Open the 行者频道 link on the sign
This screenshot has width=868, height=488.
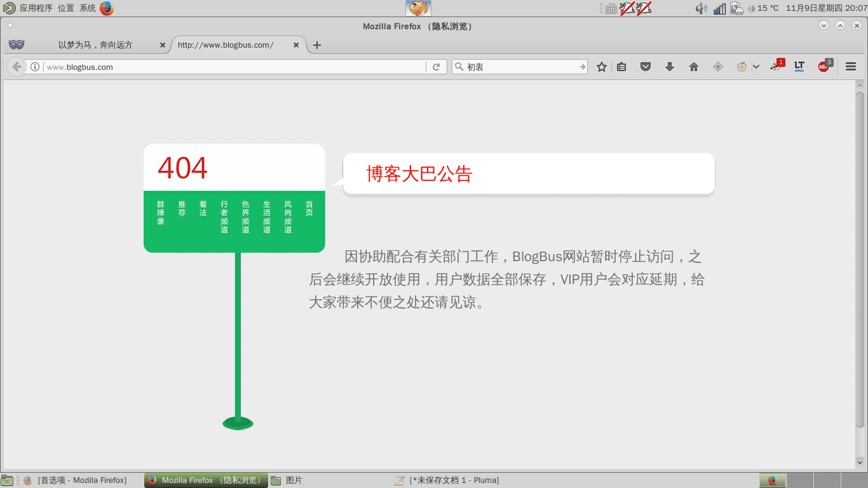(224, 217)
